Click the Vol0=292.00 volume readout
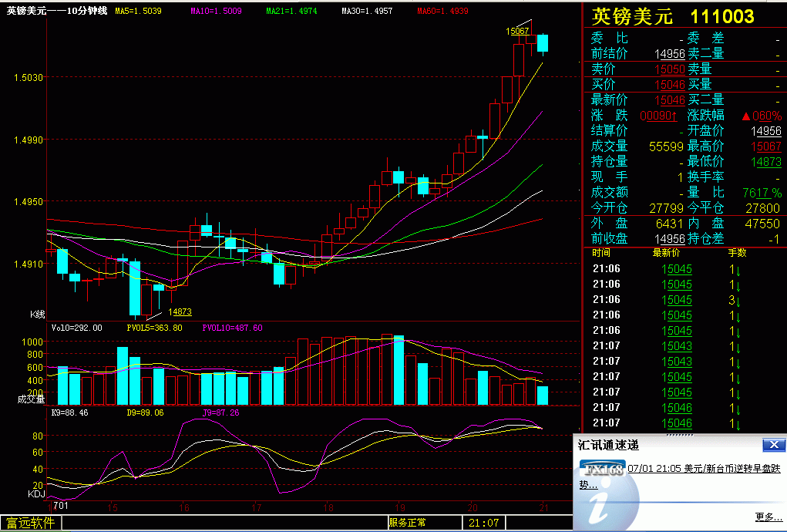 pyautogui.click(x=76, y=328)
